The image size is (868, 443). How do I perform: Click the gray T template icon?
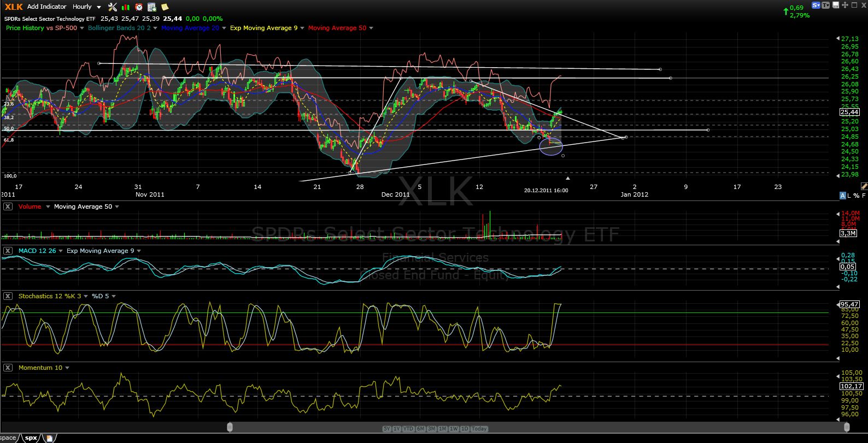(825, 5)
